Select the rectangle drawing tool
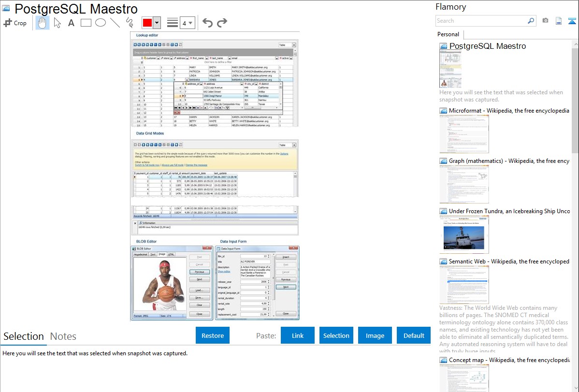 click(x=86, y=23)
